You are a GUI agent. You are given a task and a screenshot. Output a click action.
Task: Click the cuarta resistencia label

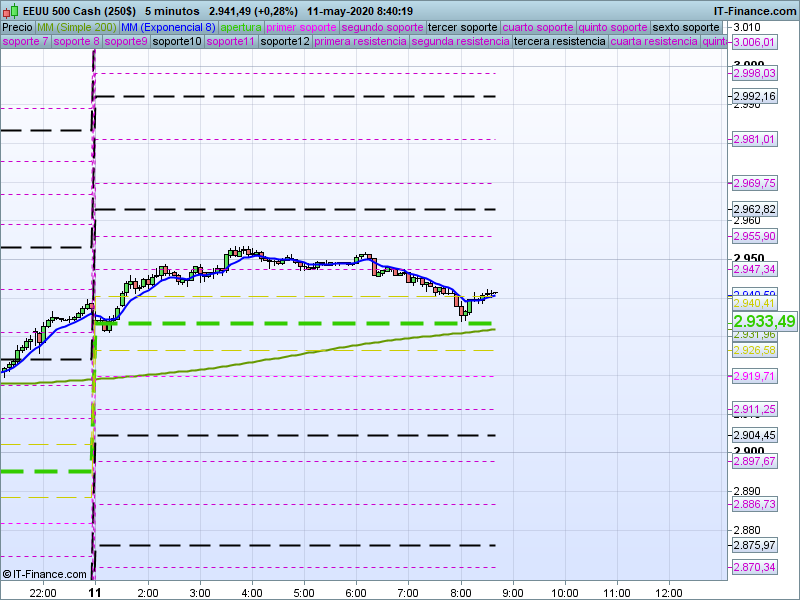pos(654,42)
